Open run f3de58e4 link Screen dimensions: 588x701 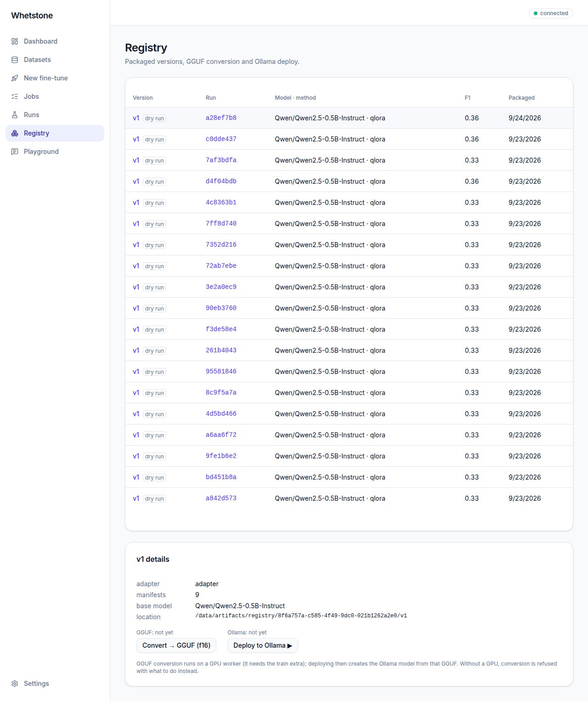[x=221, y=329]
